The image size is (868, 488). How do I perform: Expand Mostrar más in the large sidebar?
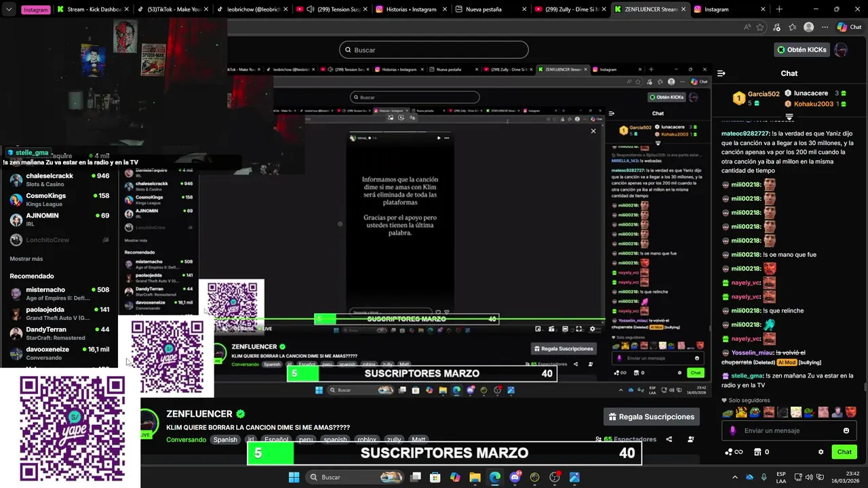point(26,259)
